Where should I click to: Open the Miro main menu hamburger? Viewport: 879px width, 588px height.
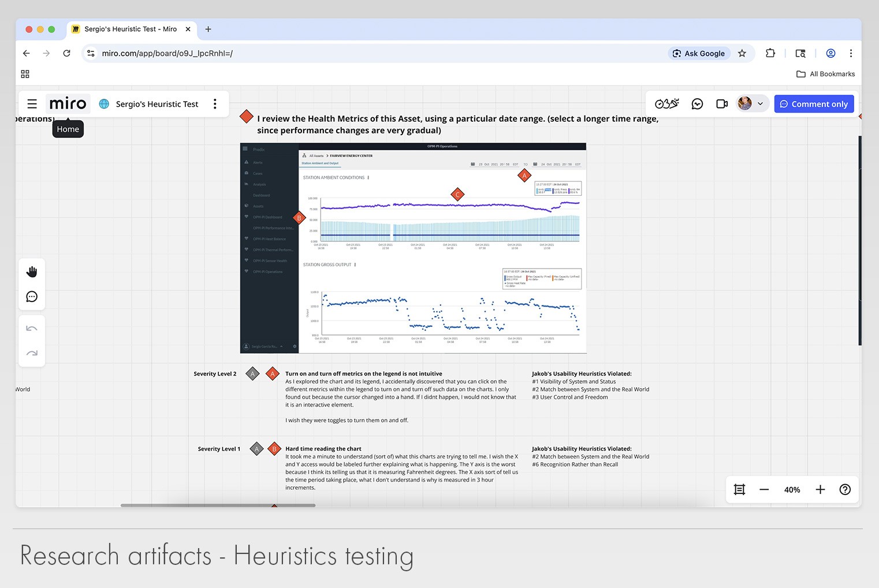[32, 104]
